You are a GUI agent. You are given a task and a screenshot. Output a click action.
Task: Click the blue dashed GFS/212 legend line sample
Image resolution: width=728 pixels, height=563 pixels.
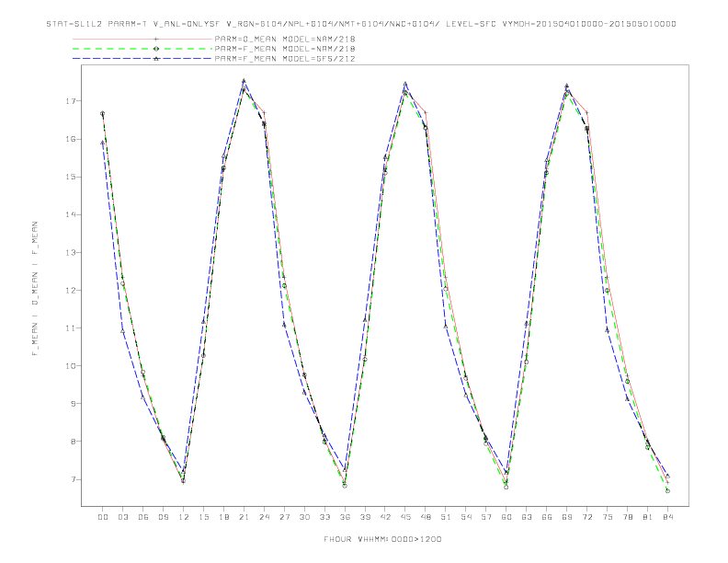[x=142, y=59]
